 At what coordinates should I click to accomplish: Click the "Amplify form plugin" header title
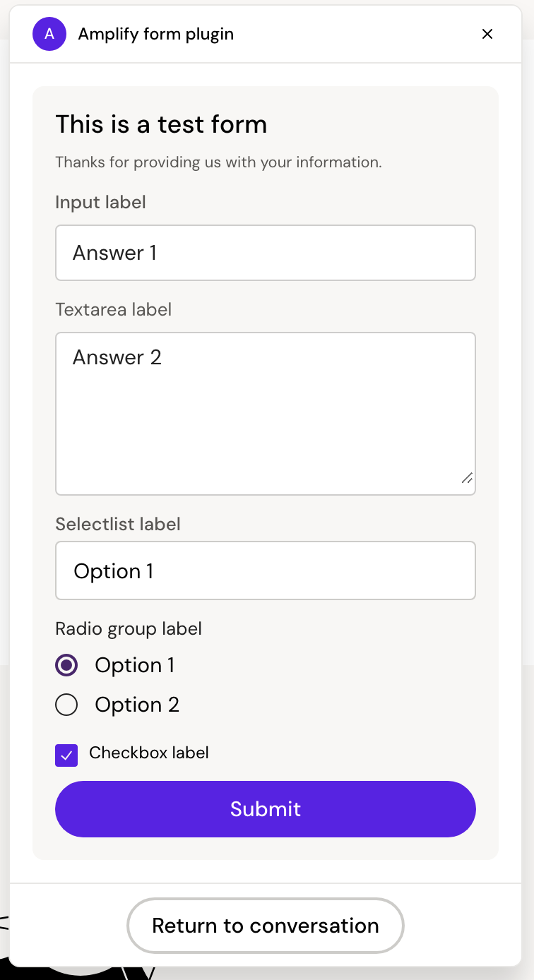coord(155,34)
